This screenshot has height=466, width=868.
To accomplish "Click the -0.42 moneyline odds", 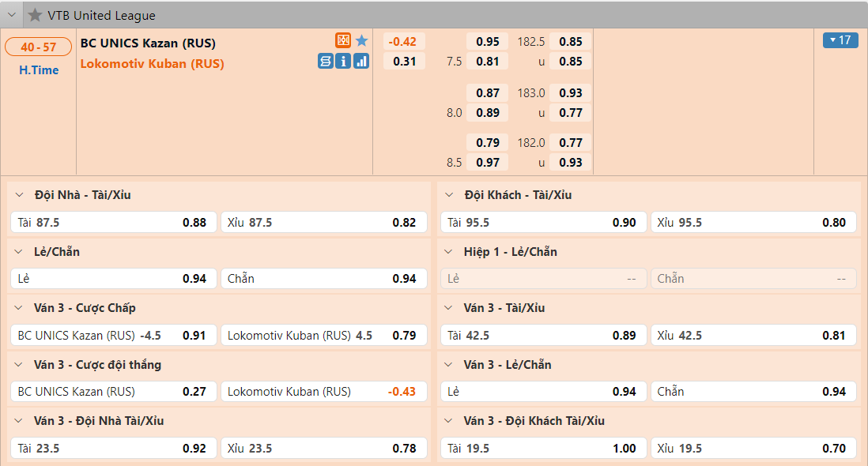I will [x=404, y=42].
